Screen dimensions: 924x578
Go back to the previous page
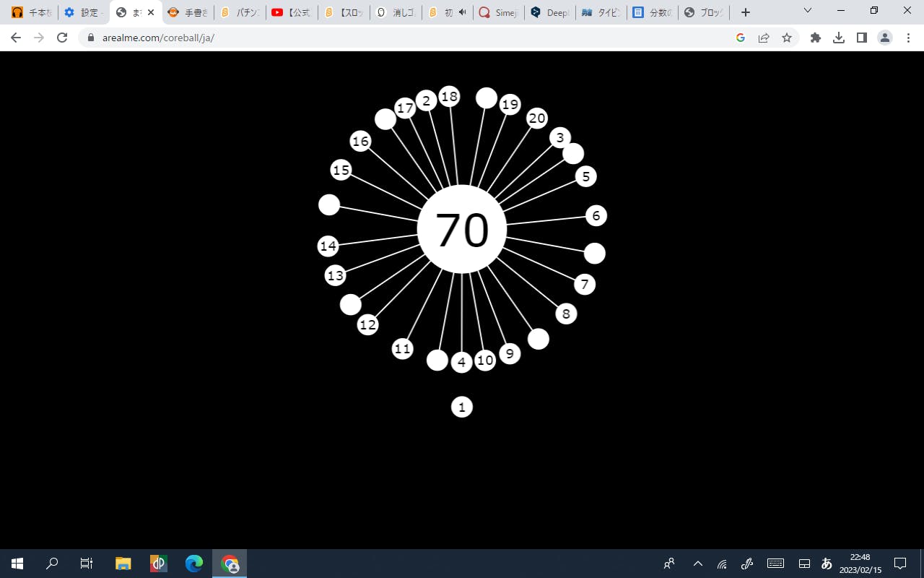[x=16, y=38]
